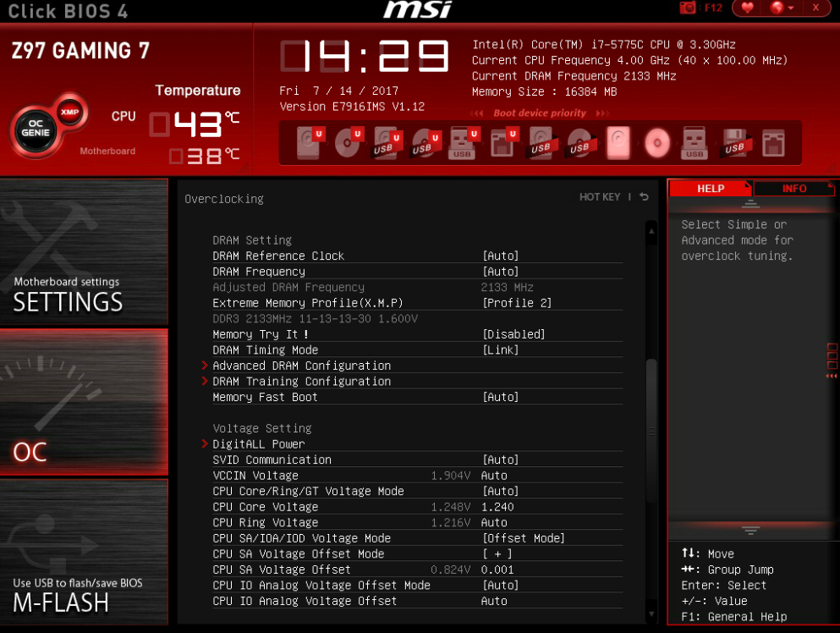Select CPU IO Analog Voltage Offset Auto field

pyautogui.click(x=494, y=601)
